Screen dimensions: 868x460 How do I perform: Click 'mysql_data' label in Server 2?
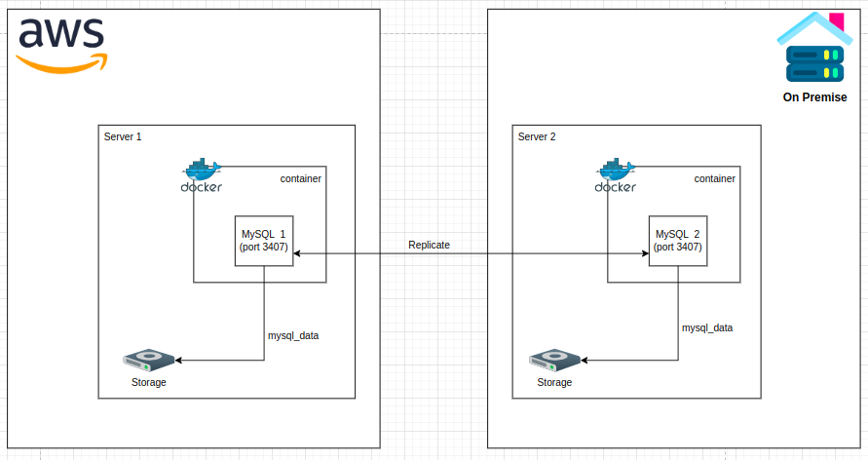coord(707,328)
